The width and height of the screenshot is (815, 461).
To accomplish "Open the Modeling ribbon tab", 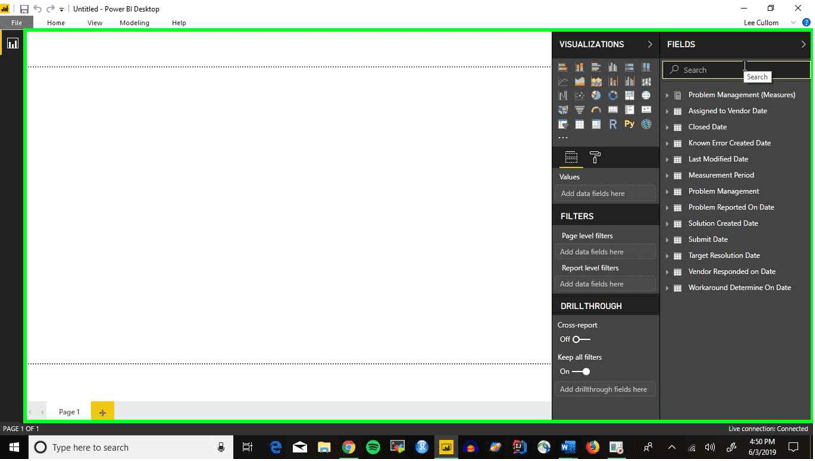I will [134, 23].
